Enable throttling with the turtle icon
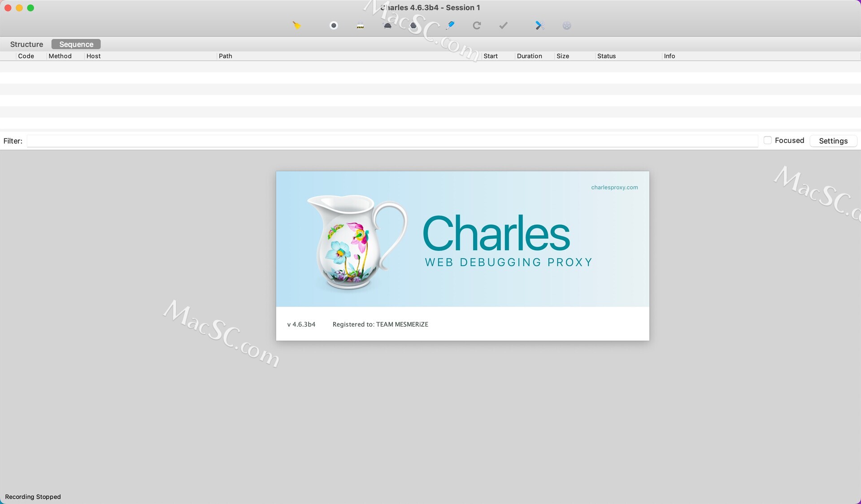Viewport: 861px width, 504px height. 387,26
